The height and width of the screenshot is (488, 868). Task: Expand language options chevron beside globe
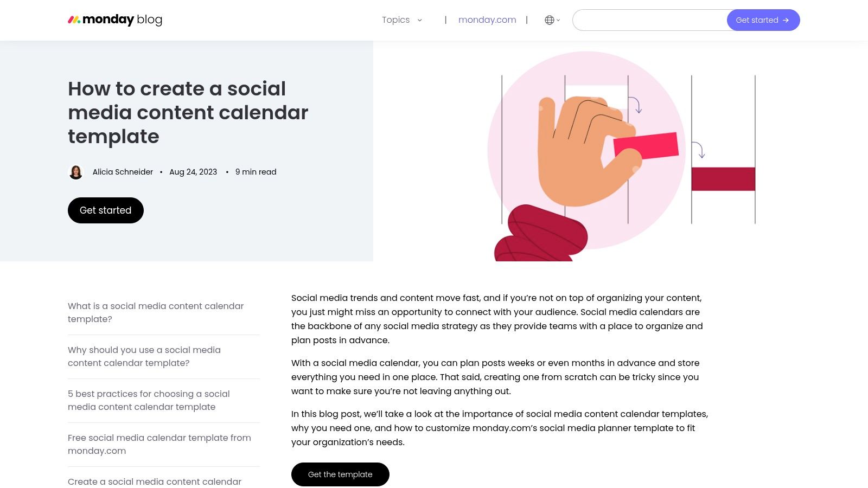[x=558, y=20]
